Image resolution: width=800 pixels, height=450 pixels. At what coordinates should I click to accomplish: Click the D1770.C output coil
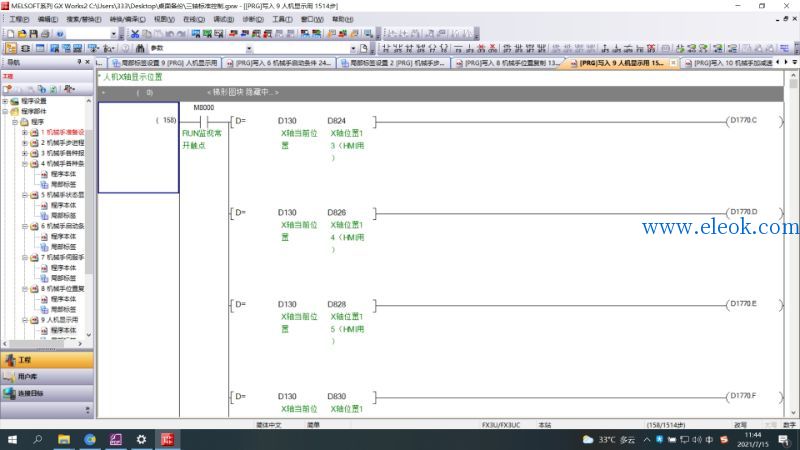coord(754,121)
